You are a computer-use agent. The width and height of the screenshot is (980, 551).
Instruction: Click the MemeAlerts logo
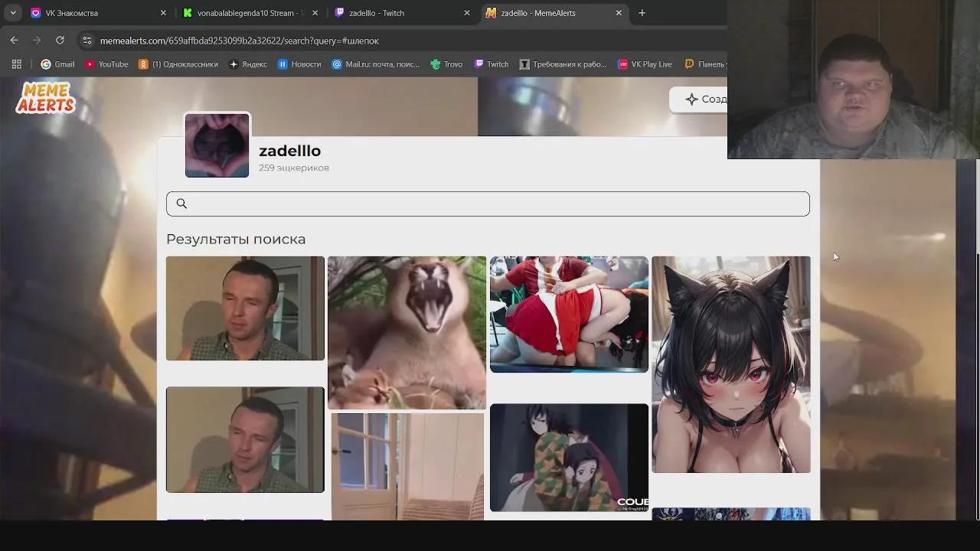(x=45, y=98)
